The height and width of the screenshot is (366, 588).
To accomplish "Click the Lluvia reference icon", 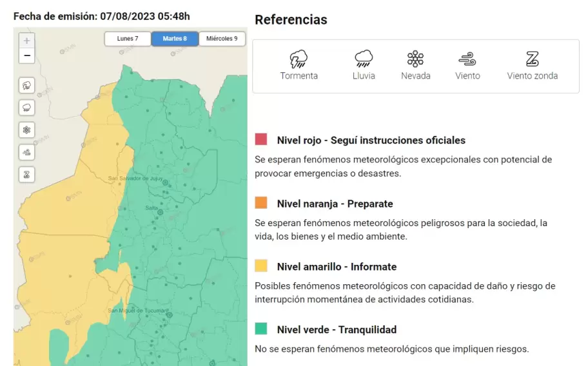I will point(364,59).
